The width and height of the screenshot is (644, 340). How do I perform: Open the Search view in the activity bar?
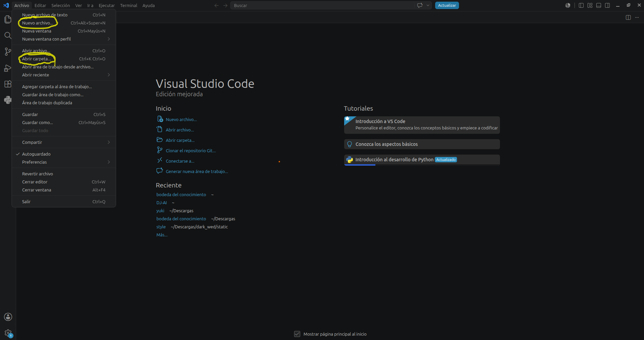tap(8, 36)
